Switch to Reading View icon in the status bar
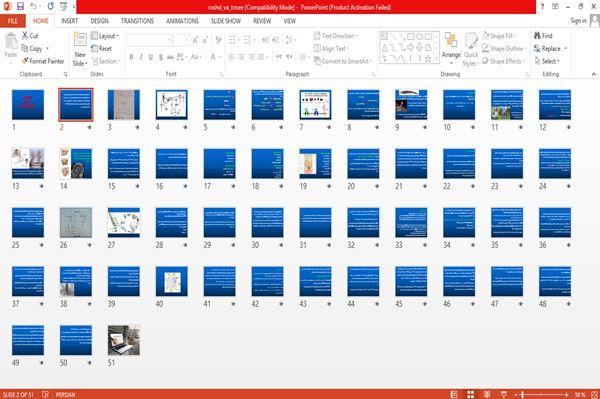Viewport: 600px width, 399px height. pyautogui.click(x=487, y=394)
